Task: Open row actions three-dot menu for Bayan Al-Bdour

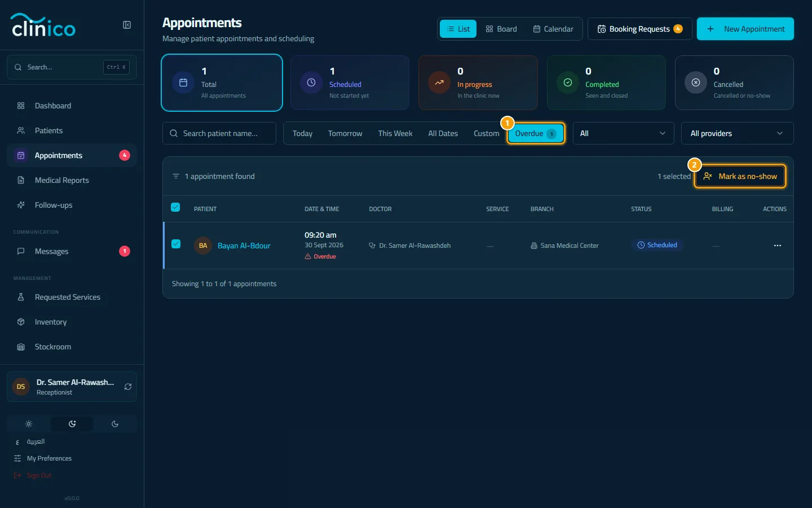Action: pos(778,246)
